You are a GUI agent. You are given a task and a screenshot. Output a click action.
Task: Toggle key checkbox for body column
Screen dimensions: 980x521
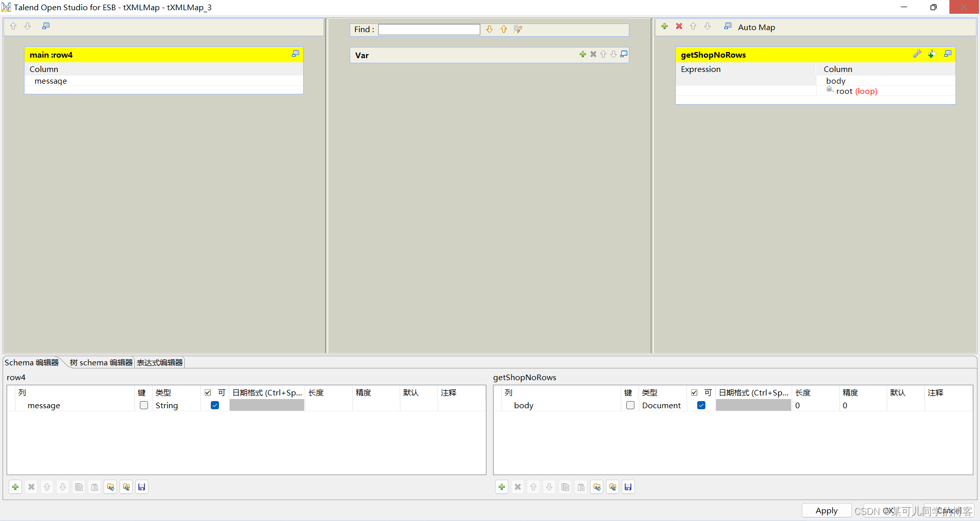pyautogui.click(x=630, y=405)
